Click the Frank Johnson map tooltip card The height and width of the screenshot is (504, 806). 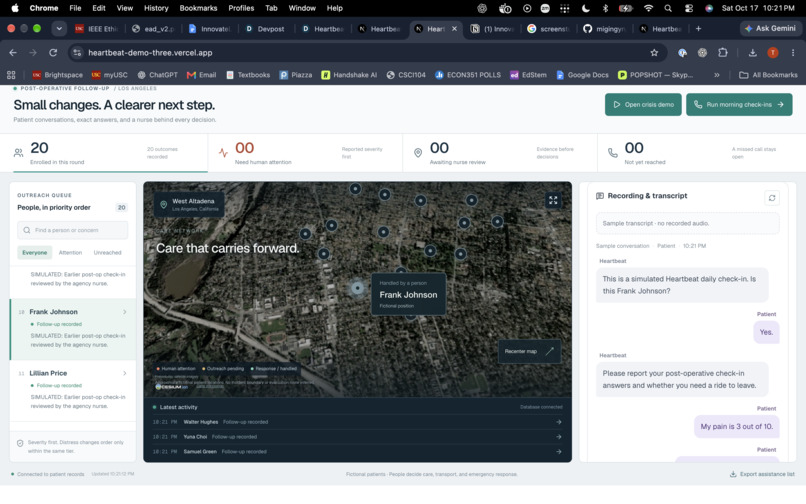coord(409,294)
